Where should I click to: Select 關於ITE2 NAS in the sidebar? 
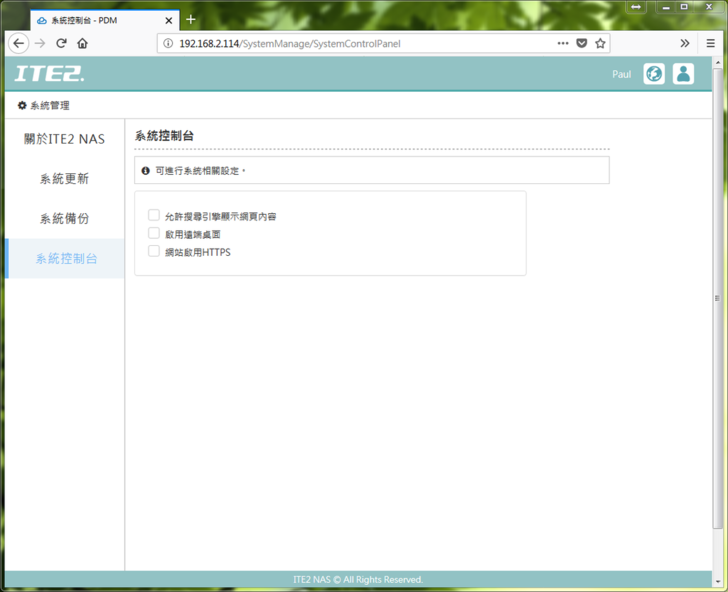pos(64,139)
